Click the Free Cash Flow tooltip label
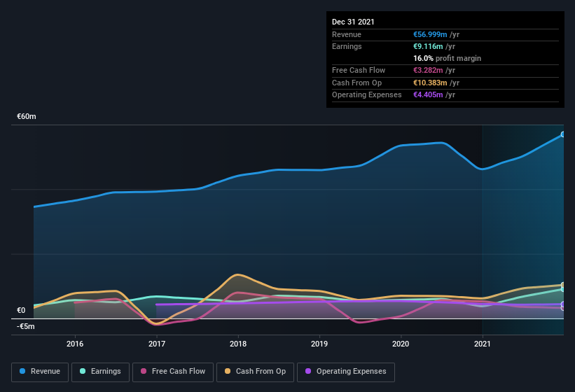Screen dimensions: 575x392 [x=359, y=70]
